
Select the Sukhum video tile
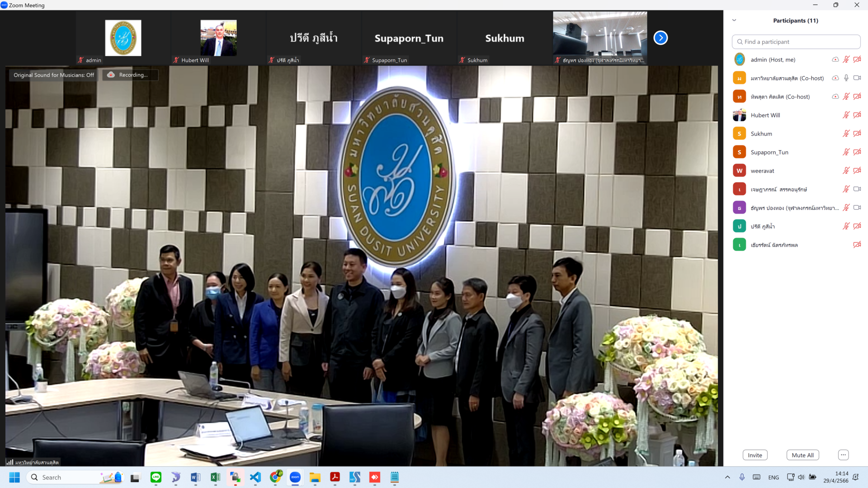coord(505,38)
